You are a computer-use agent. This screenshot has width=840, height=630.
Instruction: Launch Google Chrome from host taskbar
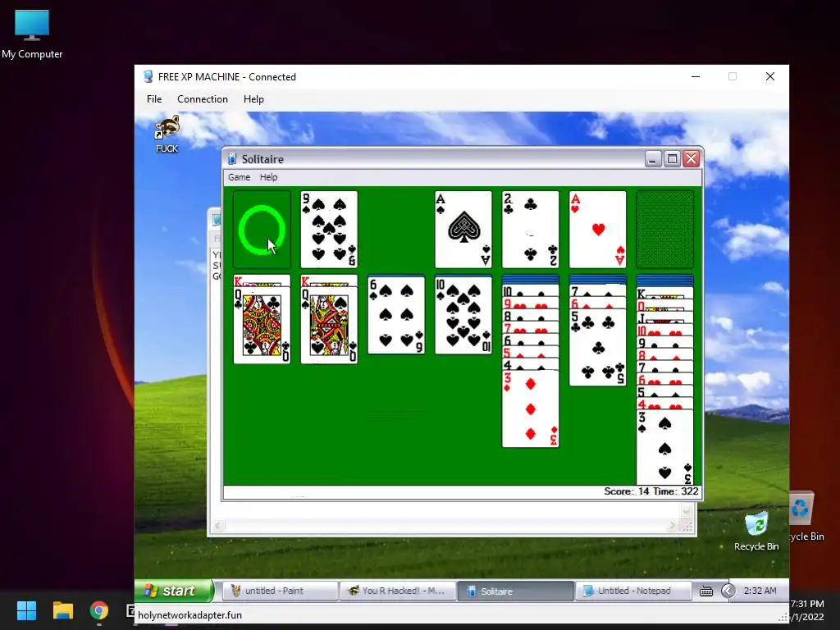tap(99, 610)
